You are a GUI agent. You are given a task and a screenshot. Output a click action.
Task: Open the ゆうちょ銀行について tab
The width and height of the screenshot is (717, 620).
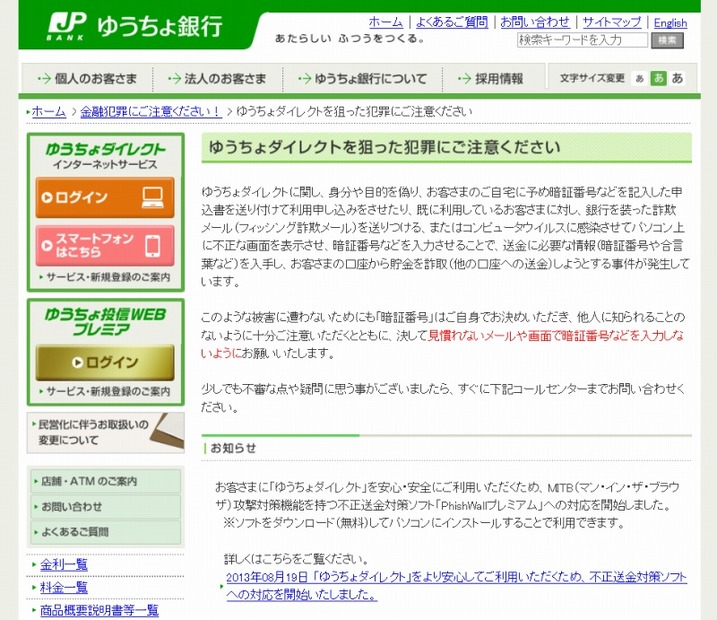[362, 79]
